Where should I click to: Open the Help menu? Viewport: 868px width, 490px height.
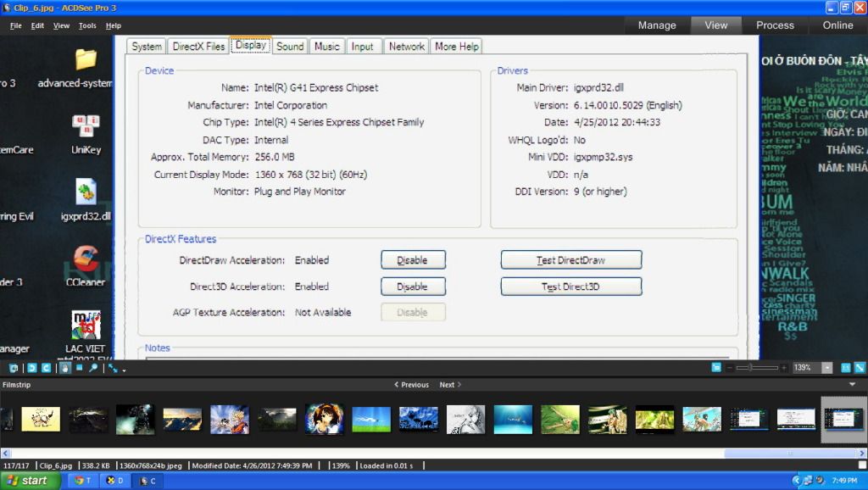click(x=114, y=25)
